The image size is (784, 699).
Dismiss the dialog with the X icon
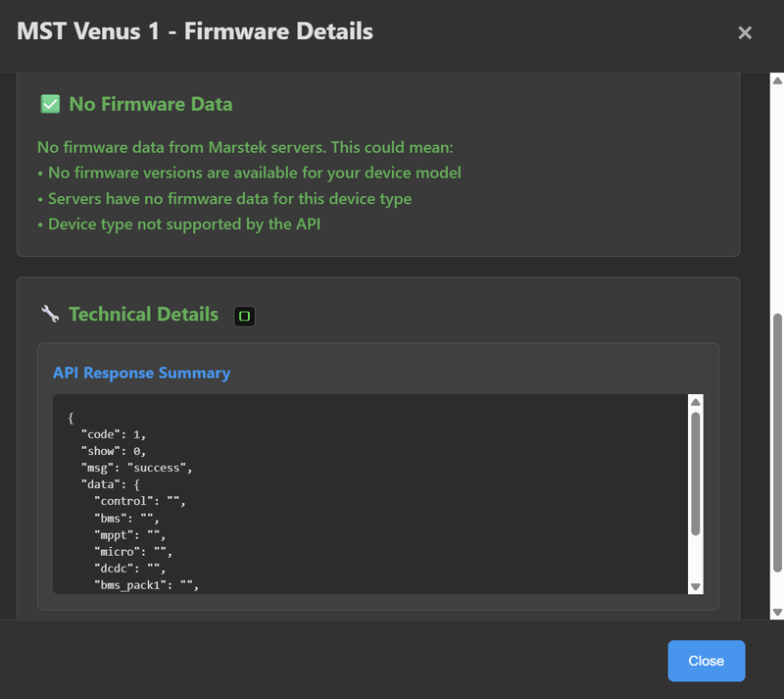(745, 32)
